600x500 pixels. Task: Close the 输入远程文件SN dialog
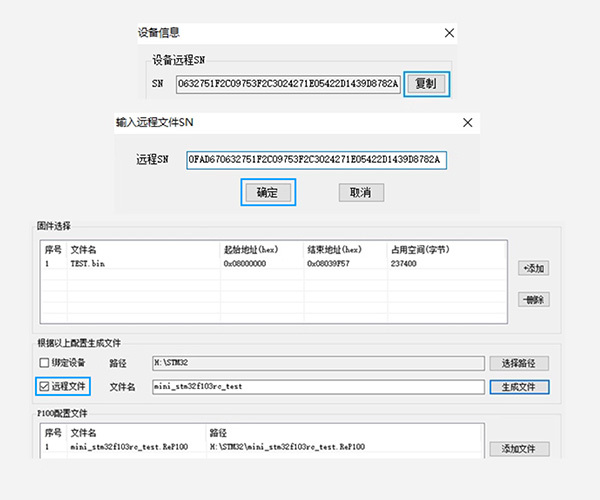(468, 122)
